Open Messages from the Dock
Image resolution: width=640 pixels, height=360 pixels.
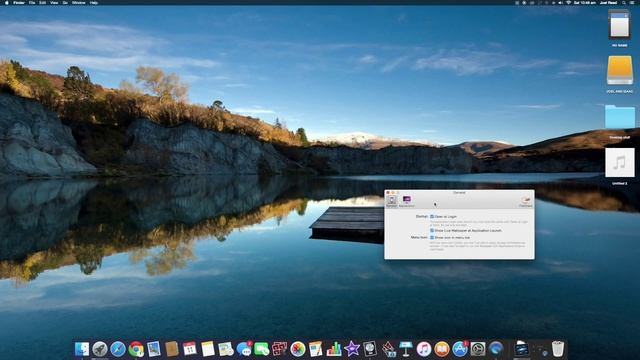[x=244, y=349]
